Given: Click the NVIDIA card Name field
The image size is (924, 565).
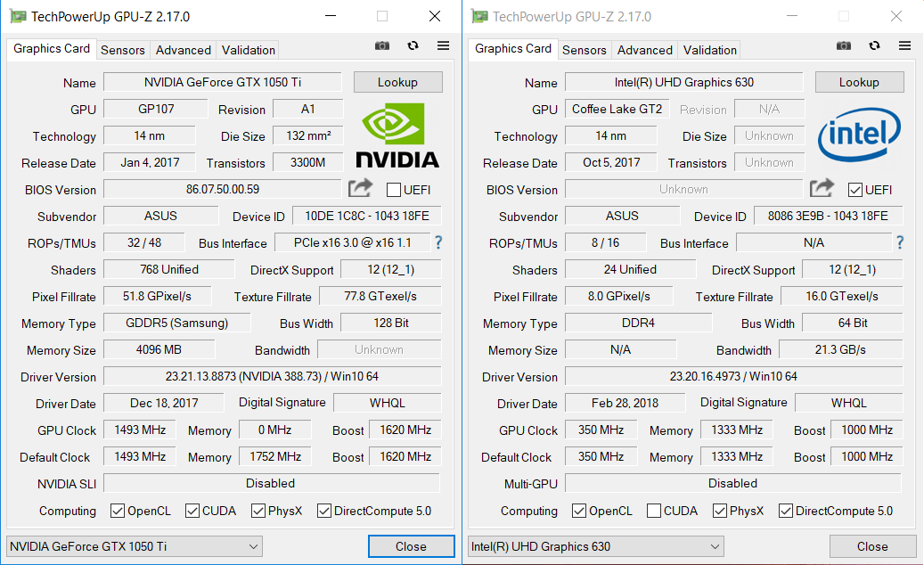Looking at the screenshot, I should click(223, 82).
